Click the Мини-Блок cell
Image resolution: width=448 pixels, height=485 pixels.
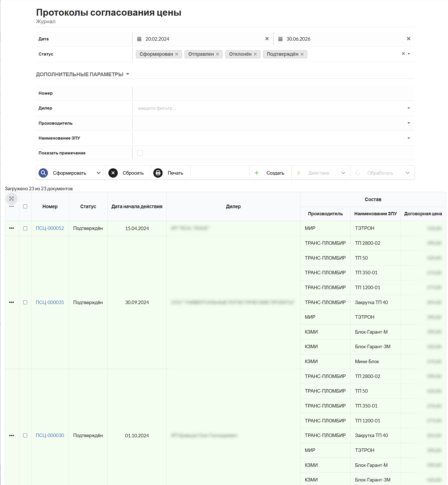pyautogui.click(x=376, y=362)
